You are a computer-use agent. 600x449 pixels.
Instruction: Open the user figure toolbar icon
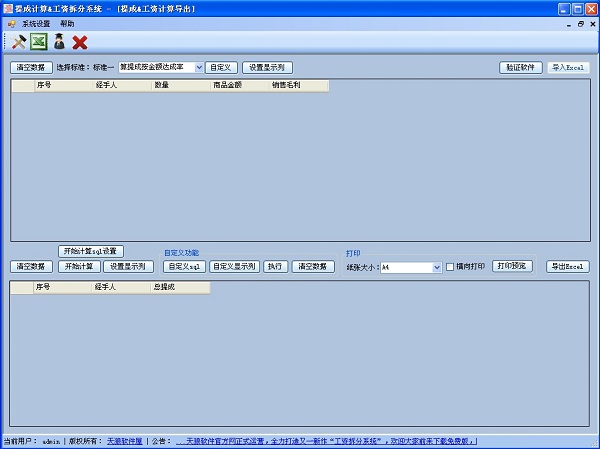59,42
